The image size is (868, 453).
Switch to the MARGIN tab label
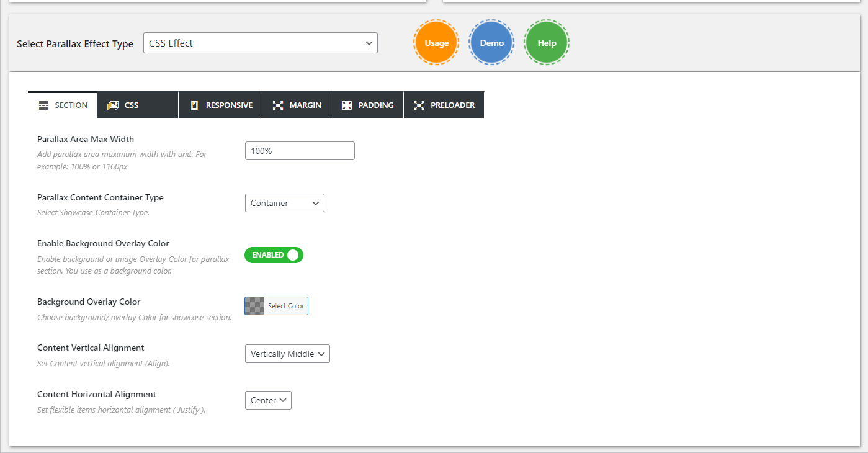pos(305,105)
